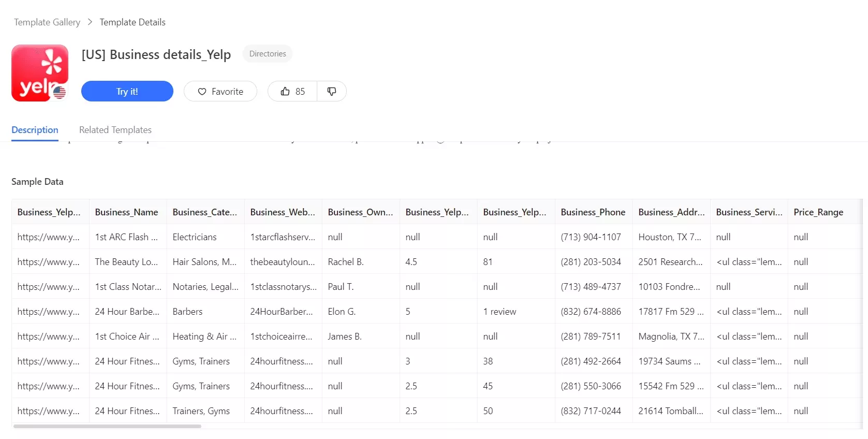Viewport: 868px width, 439px height.
Task: Click the Directories category tag
Action: click(268, 54)
